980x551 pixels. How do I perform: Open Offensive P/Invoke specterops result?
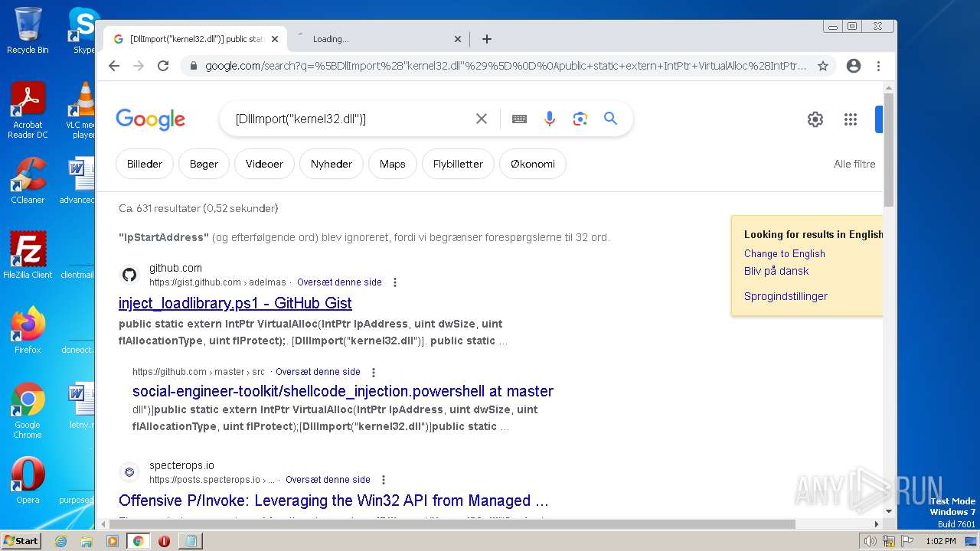coord(334,500)
